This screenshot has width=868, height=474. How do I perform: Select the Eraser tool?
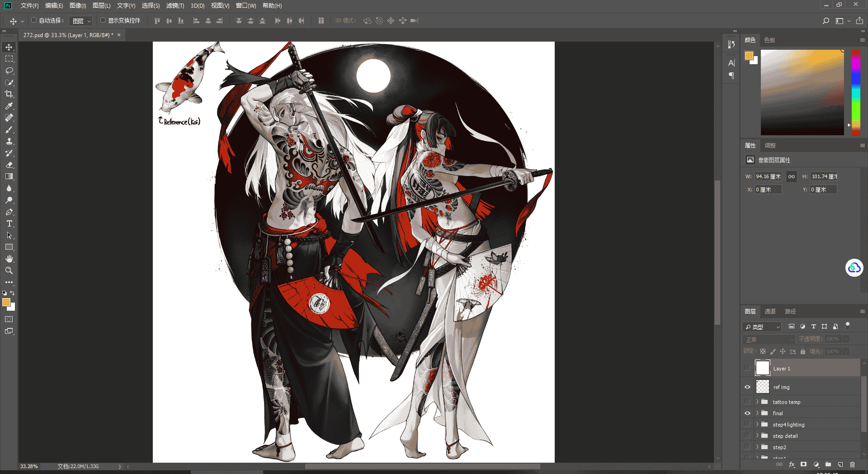coord(9,165)
